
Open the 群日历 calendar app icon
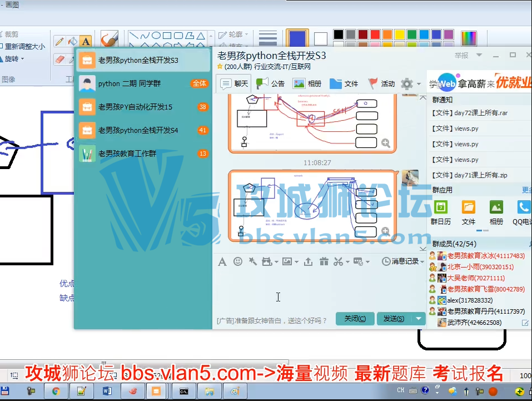pos(440,207)
